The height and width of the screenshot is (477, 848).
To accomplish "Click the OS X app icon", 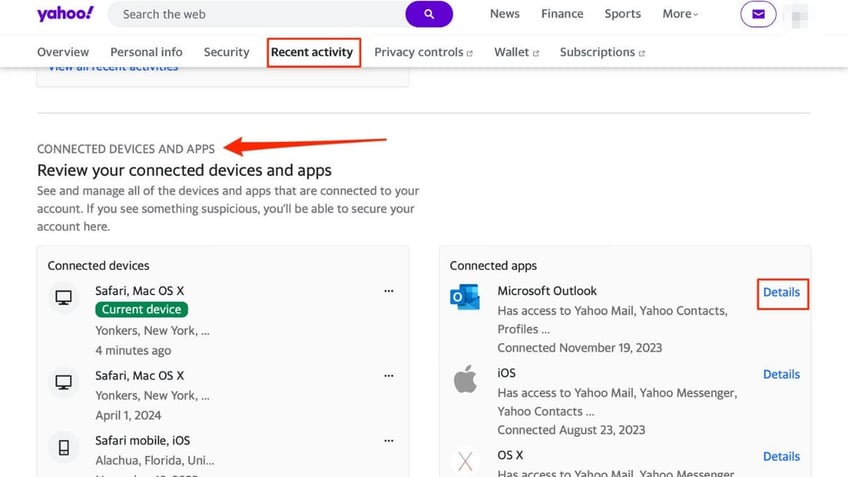I will click(x=465, y=461).
